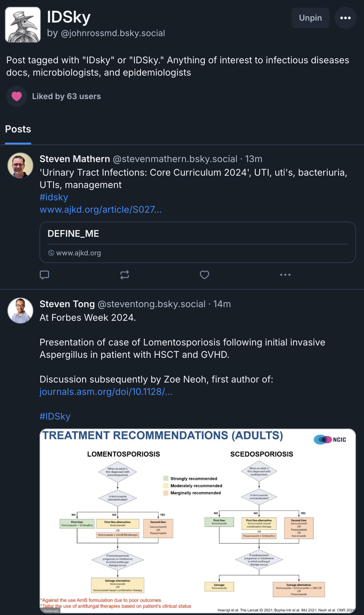Follow the www.ajkd.org article link
Image resolution: width=364 pixels, height=615 pixels.
[101, 210]
